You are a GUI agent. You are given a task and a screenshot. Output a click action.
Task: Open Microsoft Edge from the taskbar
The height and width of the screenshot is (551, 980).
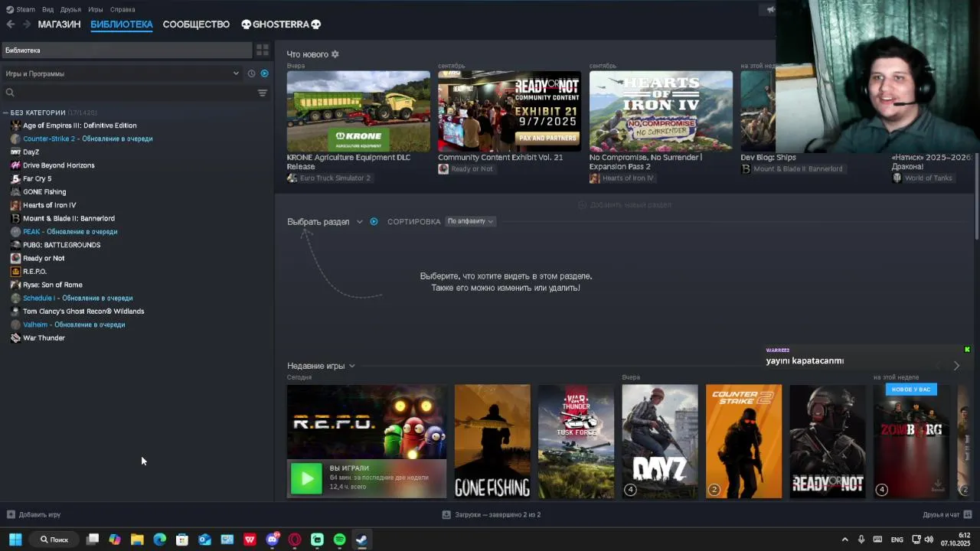pos(159,540)
